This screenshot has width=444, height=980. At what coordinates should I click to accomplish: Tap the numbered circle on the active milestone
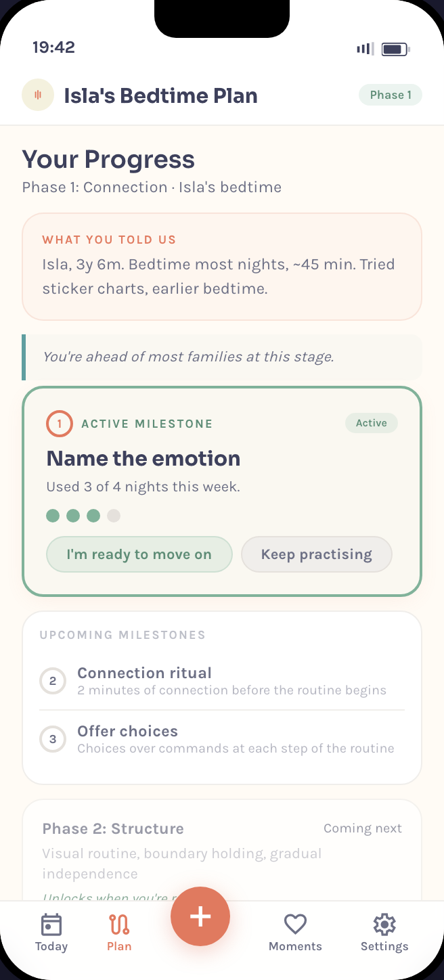click(x=59, y=423)
